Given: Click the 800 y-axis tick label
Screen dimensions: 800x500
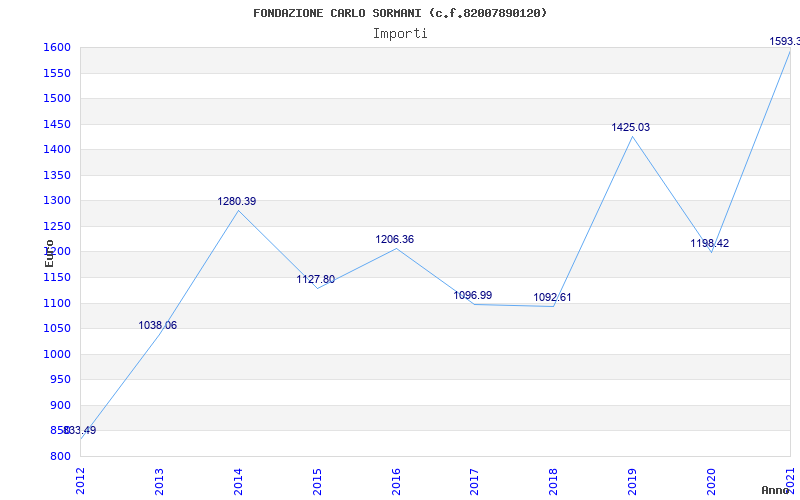Looking at the screenshot, I should tap(62, 457).
